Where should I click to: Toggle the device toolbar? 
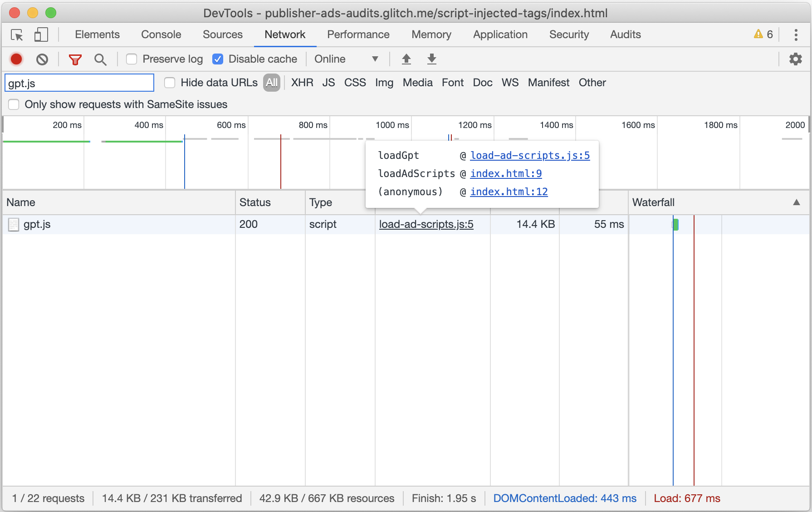41,35
